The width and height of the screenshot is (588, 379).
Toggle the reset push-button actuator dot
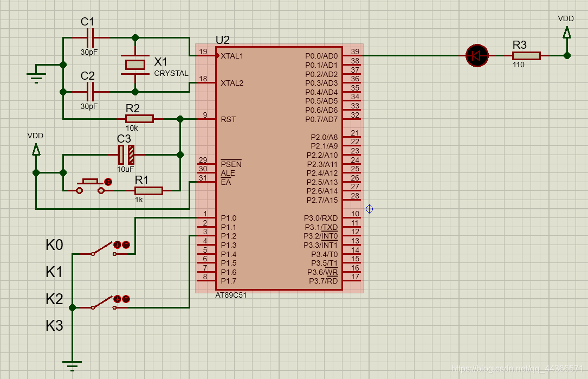(108, 182)
